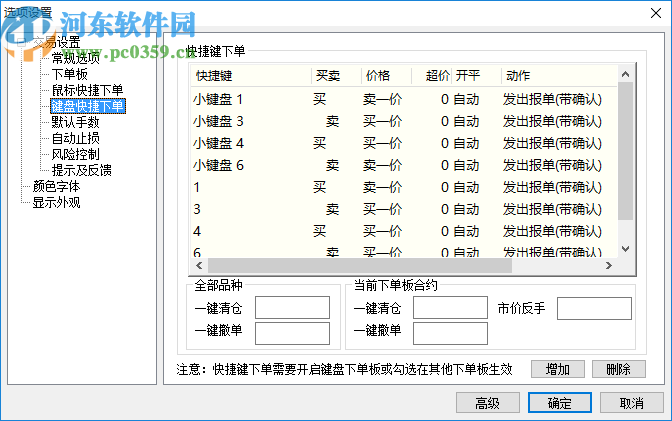Click the list's scroll right arrow
672x421 pixels.
pyautogui.click(x=609, y=266)
